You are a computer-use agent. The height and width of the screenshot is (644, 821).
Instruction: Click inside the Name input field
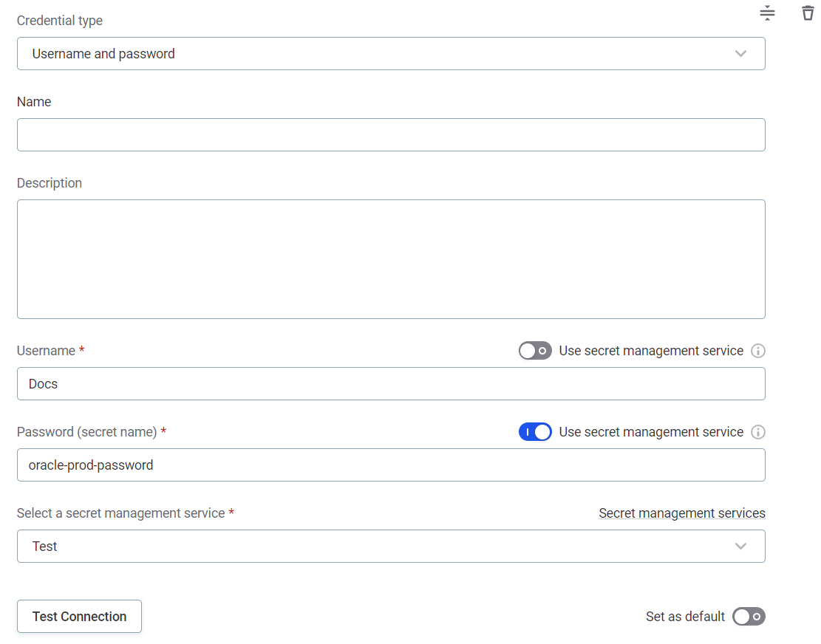391,134
